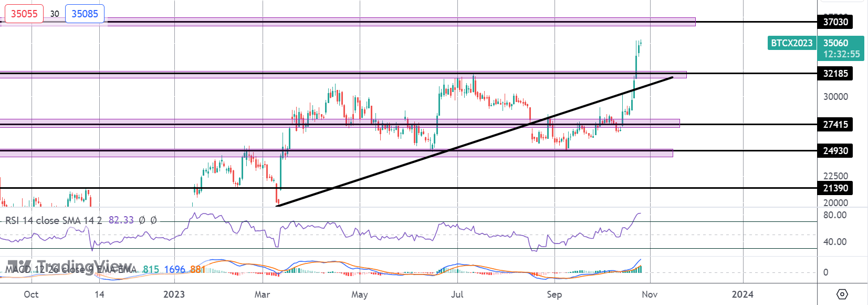Select the 27415 horizontal line price label
868x305 pixels.
coord(835,124)
